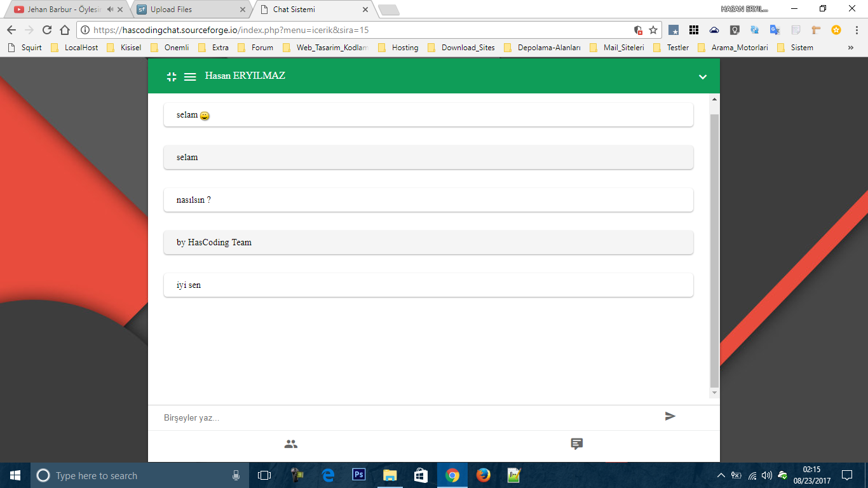Click the cloud extension icon in Chrome toolbar
Image resolution: width=868 pixels, height=488 pixels.
[x=714, y=29]
